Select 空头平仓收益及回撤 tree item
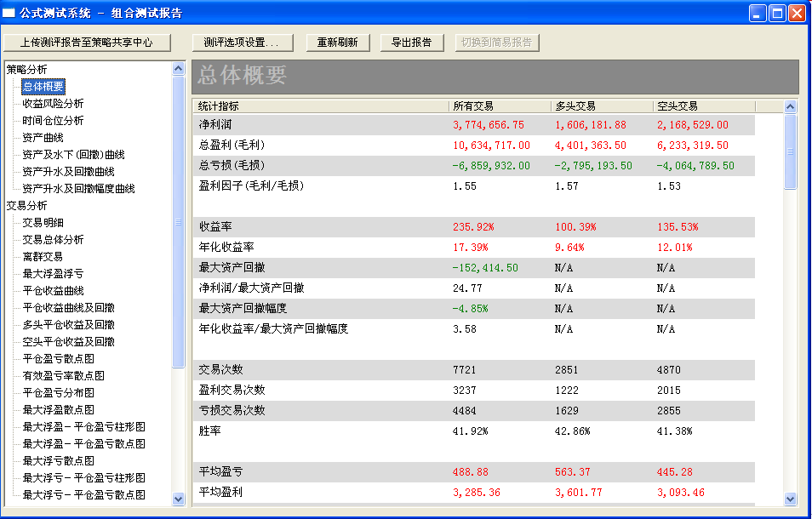 (x=68, y=342)
